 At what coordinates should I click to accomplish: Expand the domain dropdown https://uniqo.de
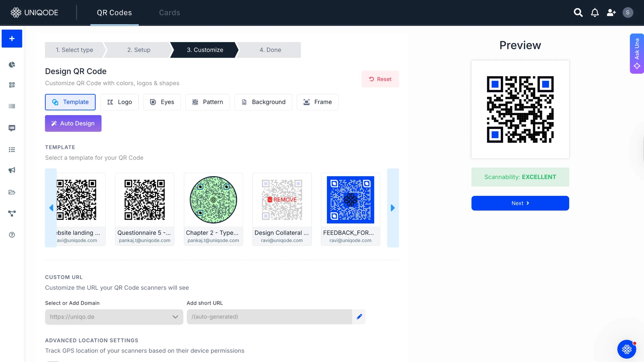(114, 317)
